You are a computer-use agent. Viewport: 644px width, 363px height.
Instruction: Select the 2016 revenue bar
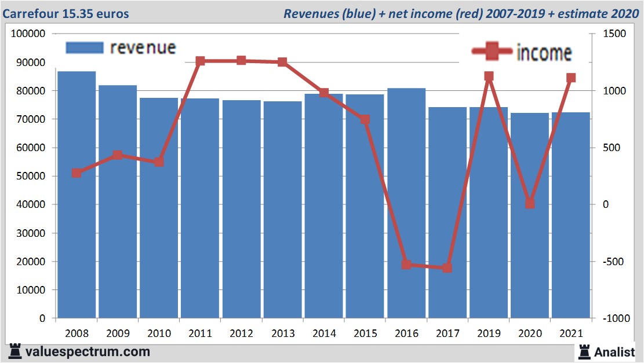(x=406, y=203)
